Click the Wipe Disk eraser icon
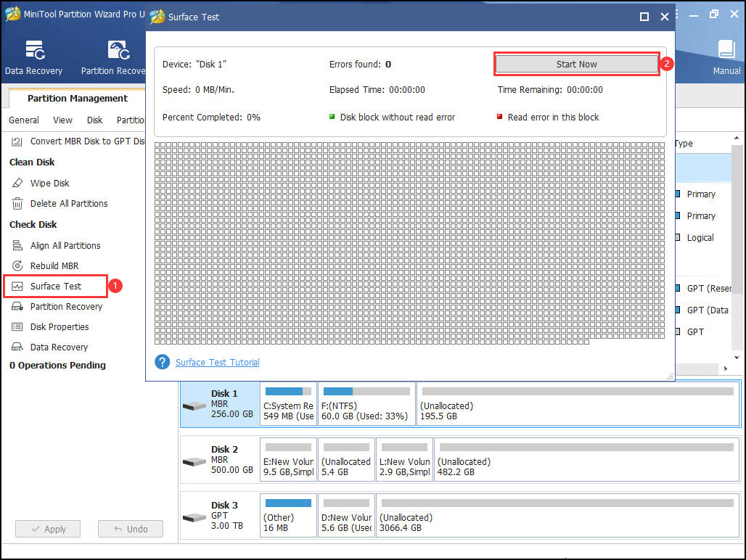746x560 pixels. coord(17,183)
